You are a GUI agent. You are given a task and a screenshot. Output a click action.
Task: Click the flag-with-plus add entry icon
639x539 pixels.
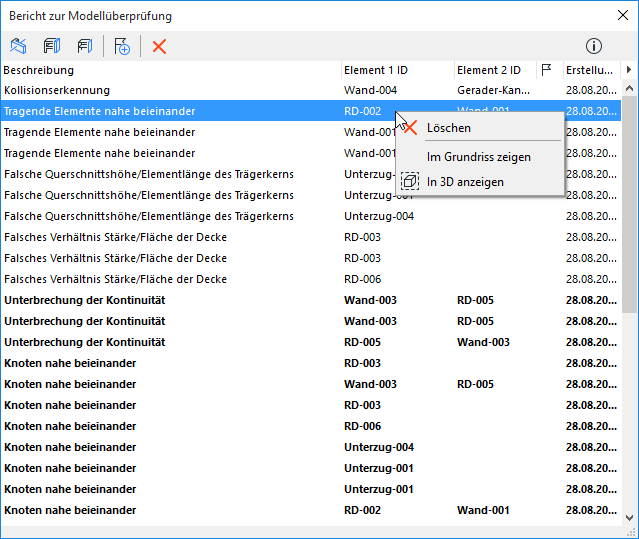(x=122, y=46)
